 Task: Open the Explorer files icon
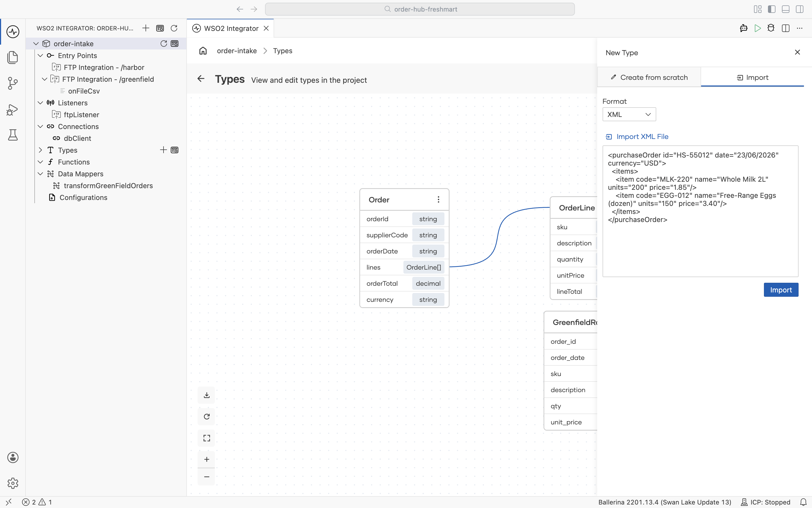(13, 58)
